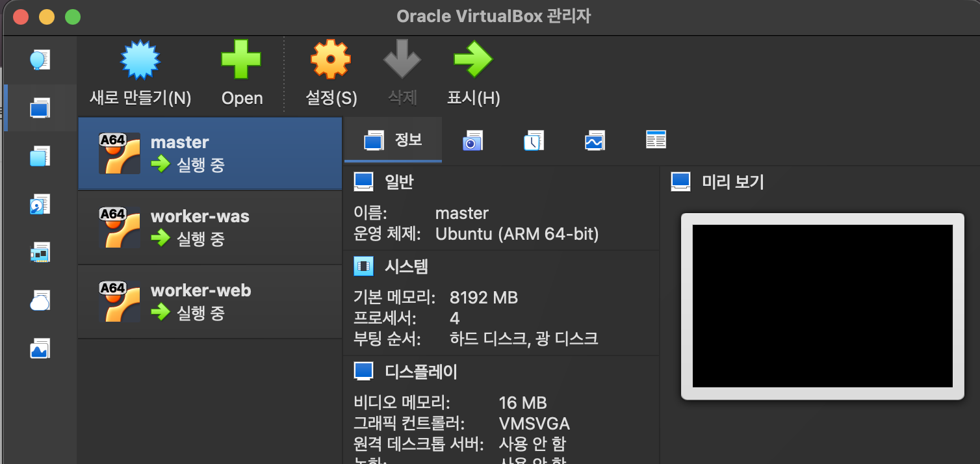Image resolution: width=980 pixels, height=464 pixels.
Task: Click the 이름 value master in details
Action: click(461, 213)
